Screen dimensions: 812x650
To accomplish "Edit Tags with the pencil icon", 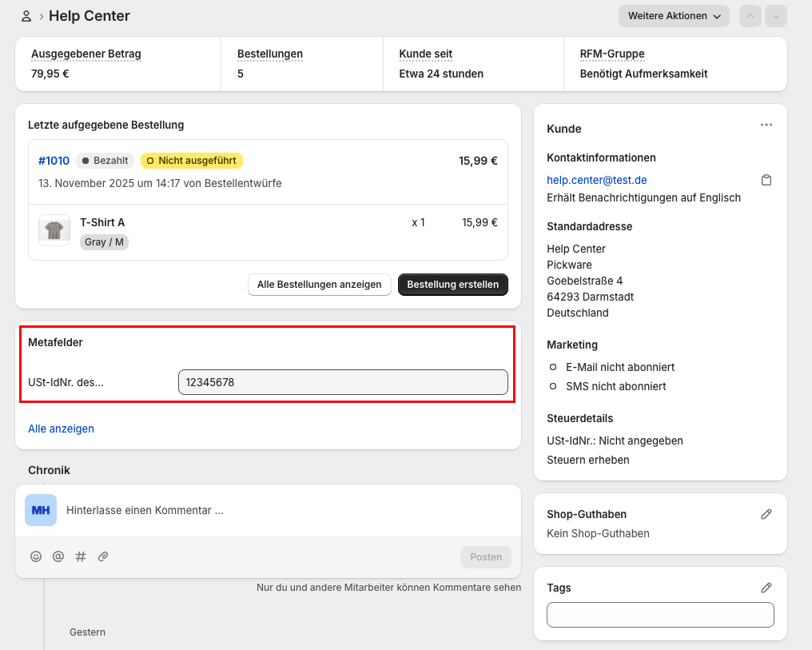I will pos(766,588).
